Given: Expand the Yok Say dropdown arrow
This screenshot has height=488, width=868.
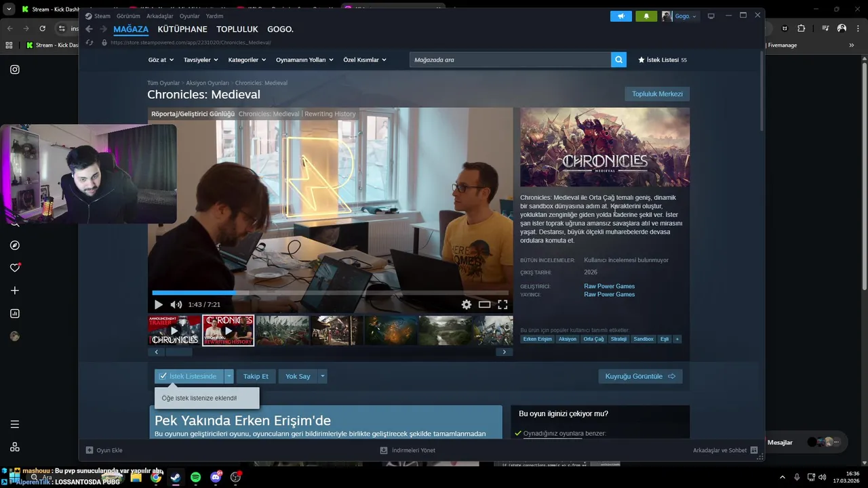Looking at the screenshot, I should point(323,376).
